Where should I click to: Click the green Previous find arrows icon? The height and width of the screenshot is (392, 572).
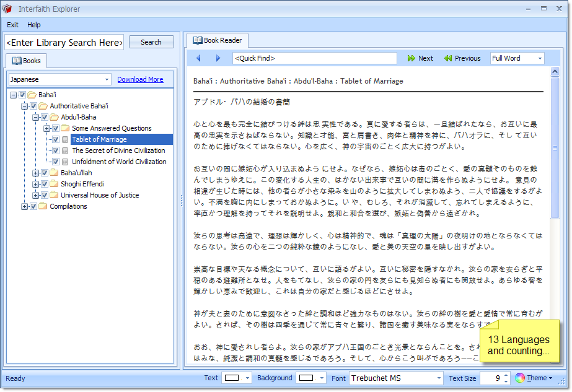point(447,58)
